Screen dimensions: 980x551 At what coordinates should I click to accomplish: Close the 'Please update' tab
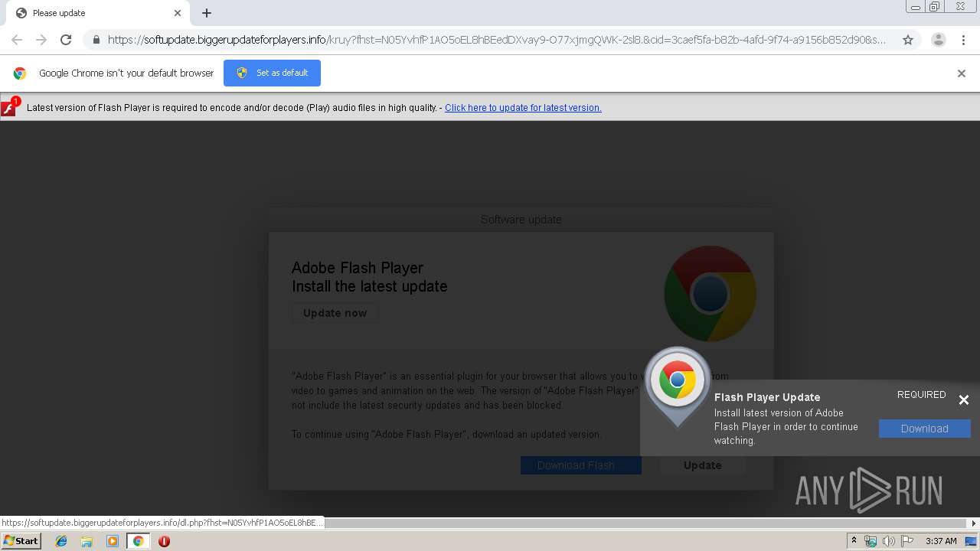pos(178,13)
